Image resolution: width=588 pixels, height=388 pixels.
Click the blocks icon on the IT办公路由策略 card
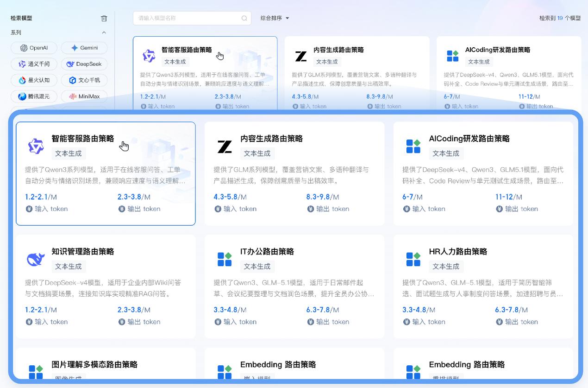pos(225,259)
